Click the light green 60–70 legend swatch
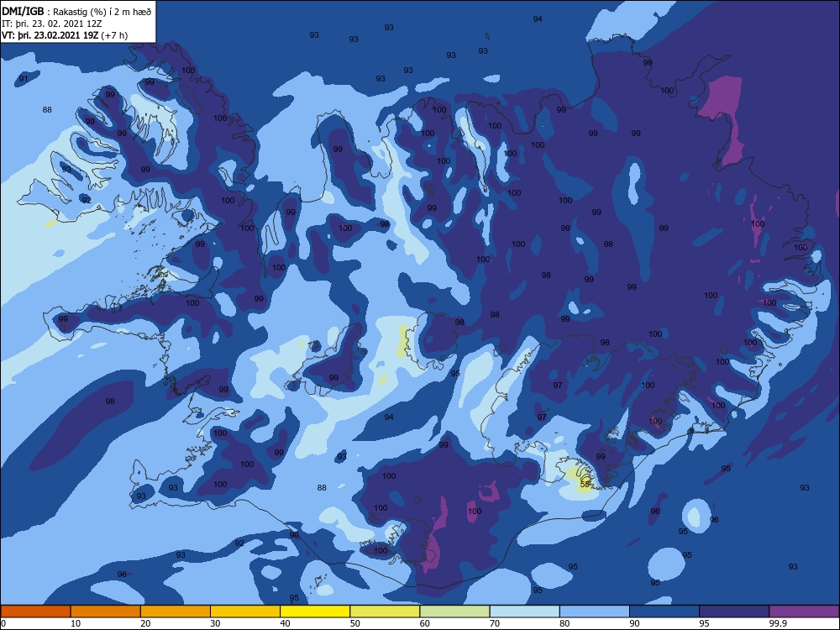Image resolution: width=840 pixels, height=630 pixels. 454,612
